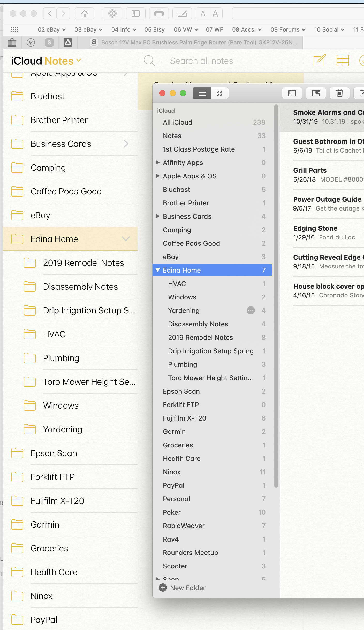
Task: Open the Guest Bathroom note
Action: 322,146
